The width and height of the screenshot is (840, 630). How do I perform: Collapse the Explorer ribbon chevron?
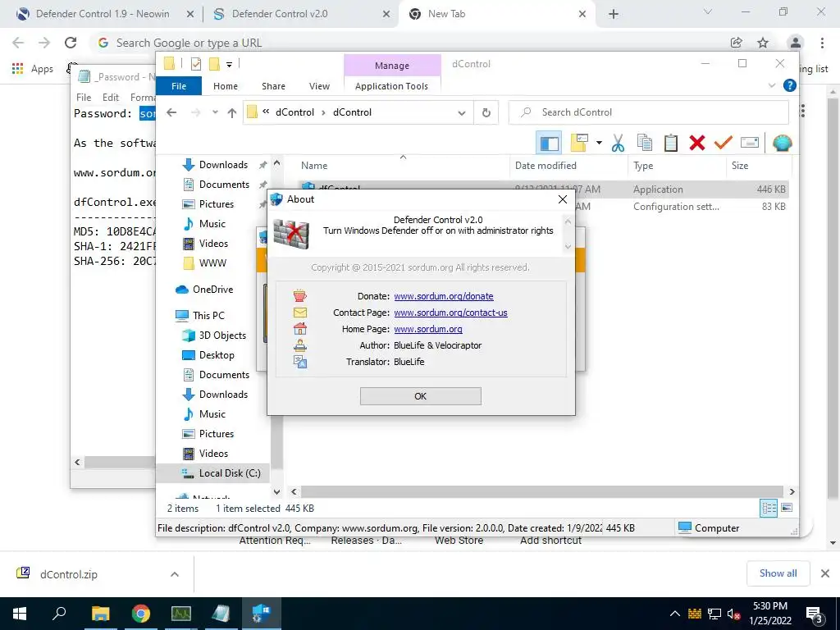coord(772,85)
